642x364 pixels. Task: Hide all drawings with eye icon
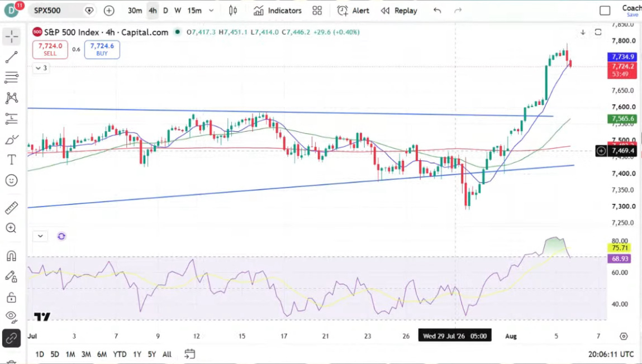coord(12,316)
